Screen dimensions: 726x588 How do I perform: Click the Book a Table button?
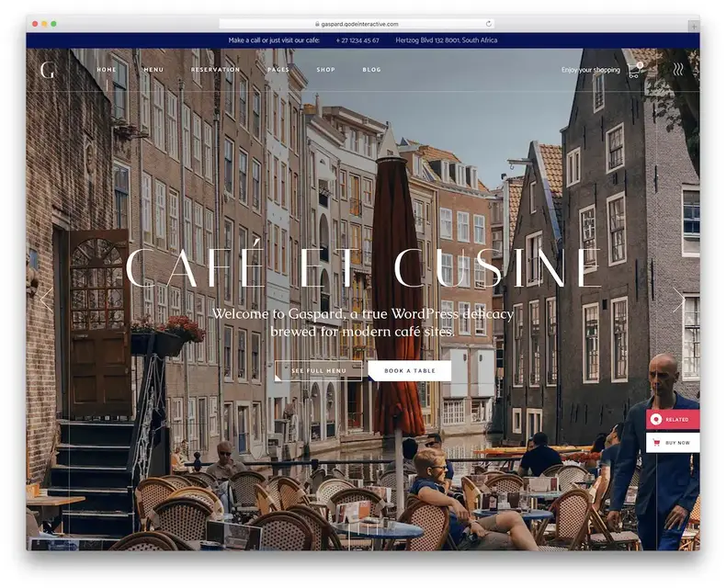(x=409, y=370)
